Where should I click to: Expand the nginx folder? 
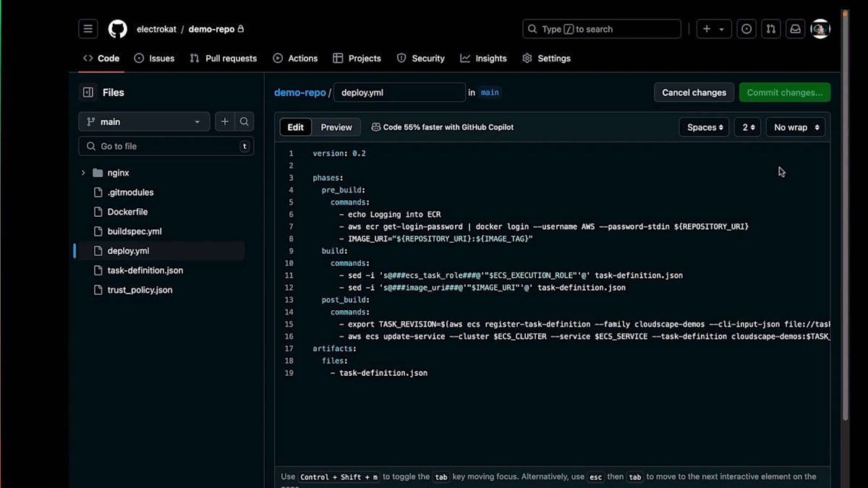coord(83,173)
